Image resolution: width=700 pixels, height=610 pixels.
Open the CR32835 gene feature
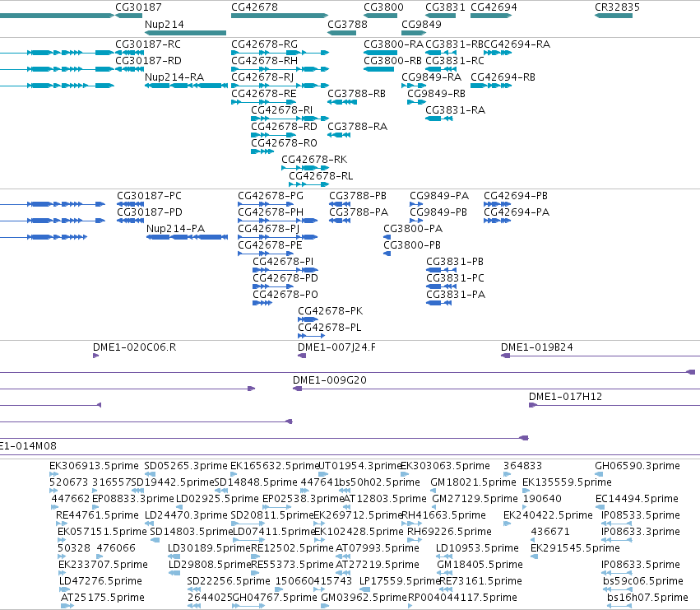click(x=614, y=16)
